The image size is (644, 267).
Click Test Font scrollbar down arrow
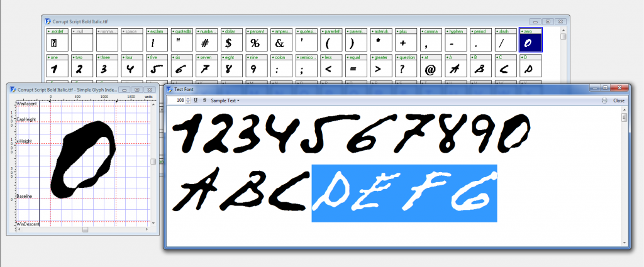tap(625, 242)
